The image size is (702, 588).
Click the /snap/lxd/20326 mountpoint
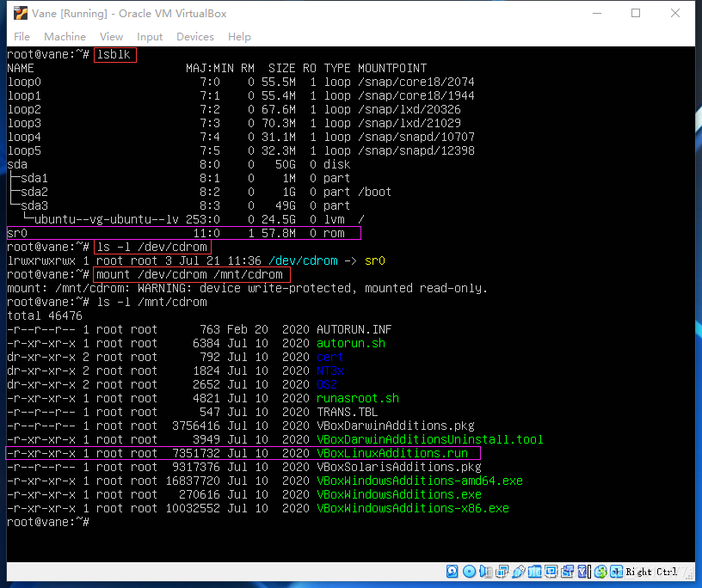click(409, 110)
